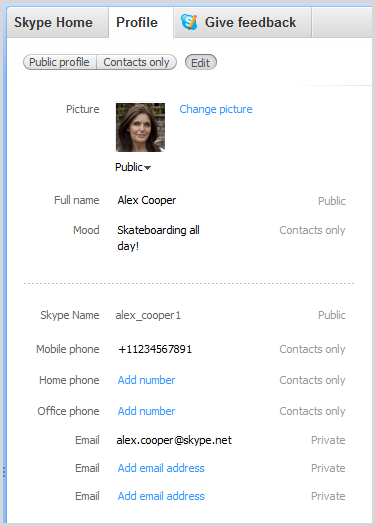Open the picture Public visibility dropdown

[x=133, y=167]
